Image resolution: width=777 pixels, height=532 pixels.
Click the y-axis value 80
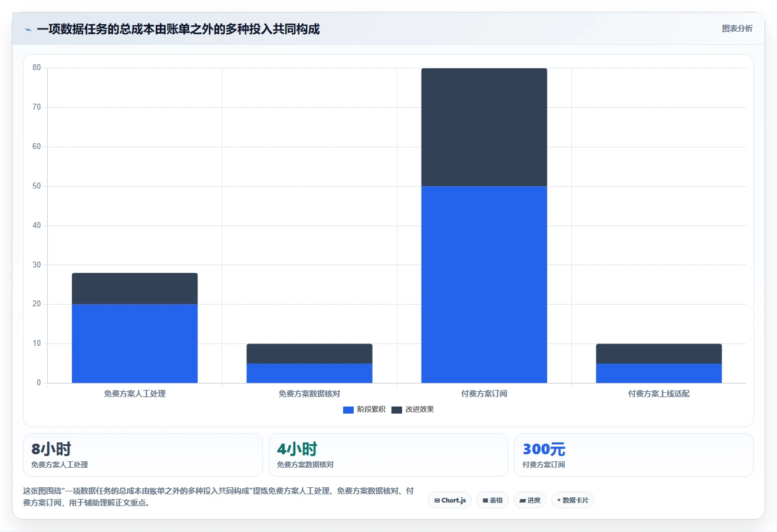37,68
